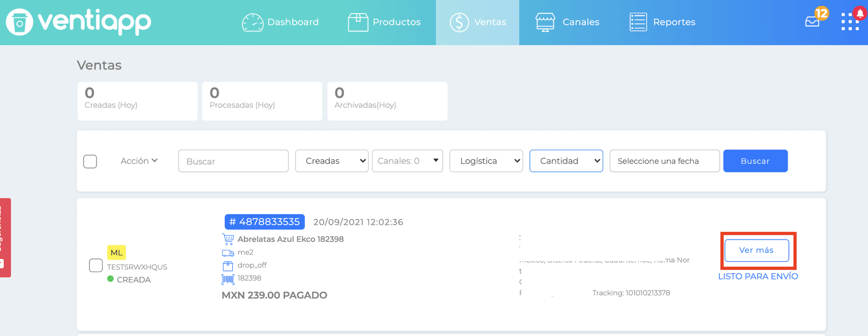Click the Creadas (Hoy) counter card
This screenshot has height=336, width=868.
pos(137,101)
